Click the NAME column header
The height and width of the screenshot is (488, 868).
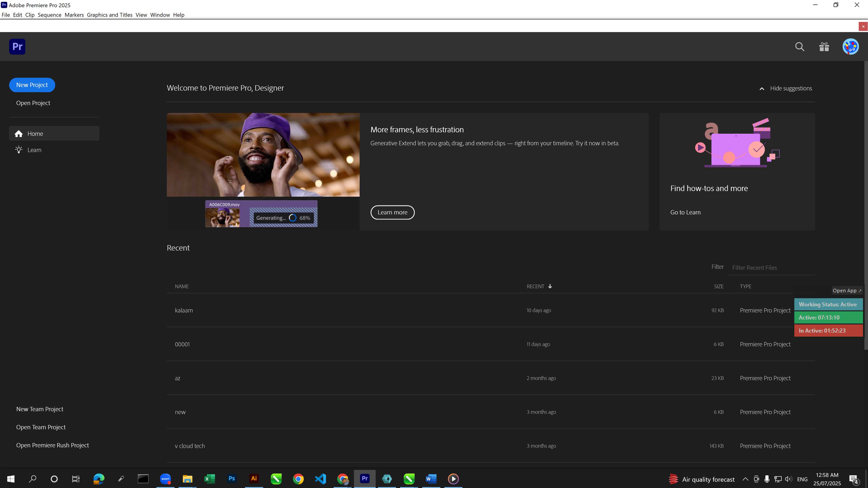pyautogui.click(x=182, y=286)
